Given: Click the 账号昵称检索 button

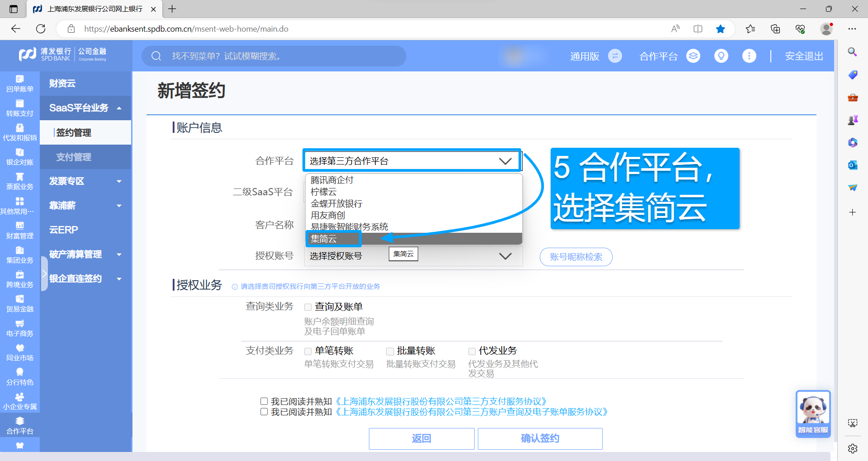Looking at the screenshot, I should pos(576,257).
